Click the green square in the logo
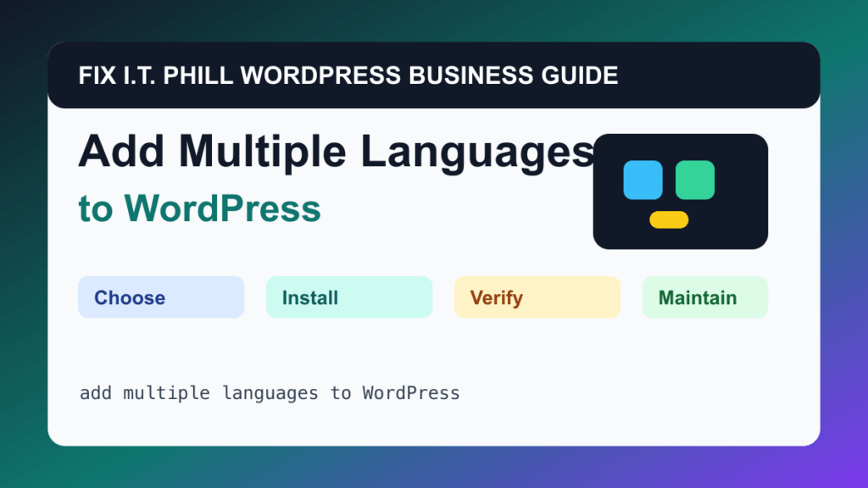This screenshot has height=488, width=868. 695,180
